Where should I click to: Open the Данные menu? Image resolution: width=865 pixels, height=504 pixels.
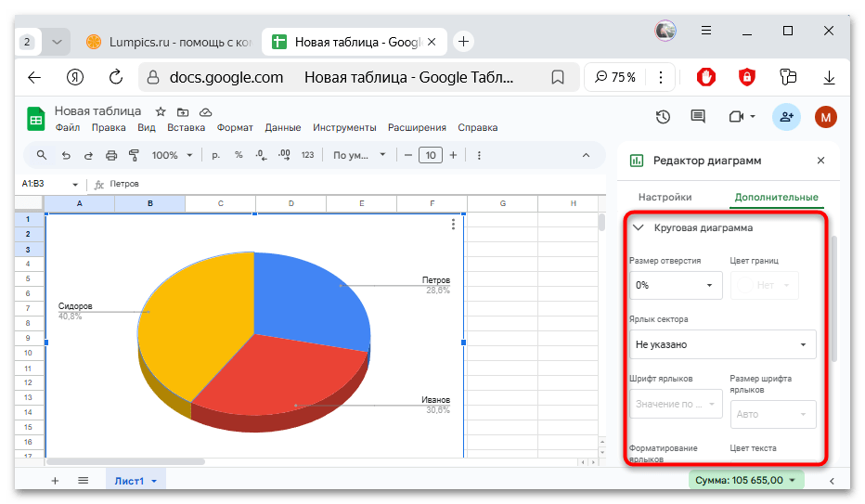coord(282,128)
